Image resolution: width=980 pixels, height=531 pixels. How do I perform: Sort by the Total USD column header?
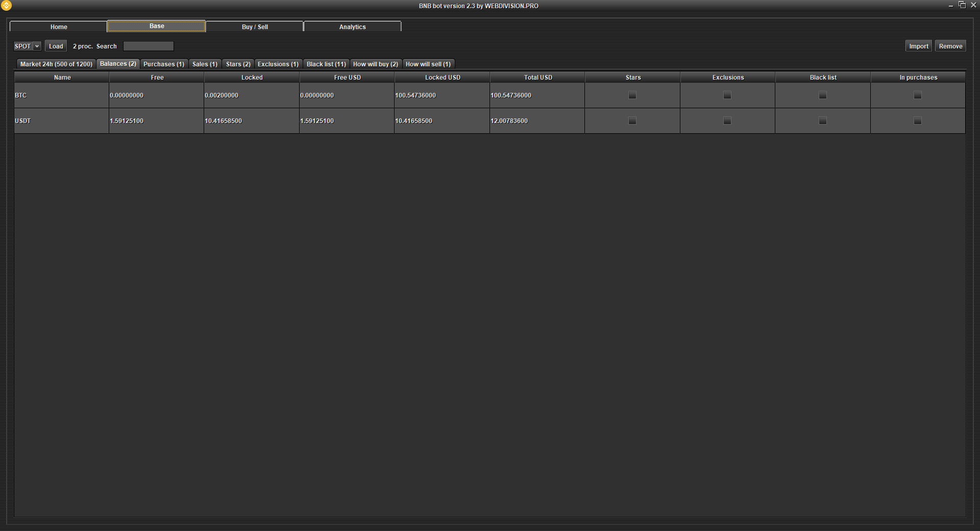[537, 77]
